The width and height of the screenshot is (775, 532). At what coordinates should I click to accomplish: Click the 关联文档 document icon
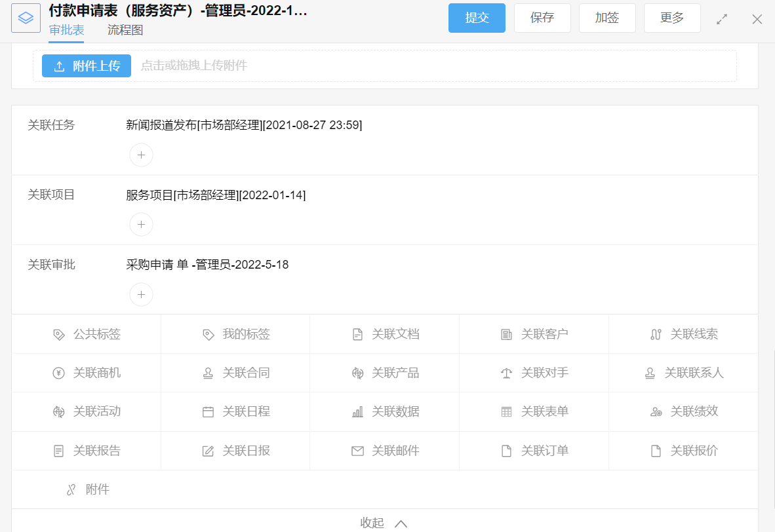(x=357, y=335)
